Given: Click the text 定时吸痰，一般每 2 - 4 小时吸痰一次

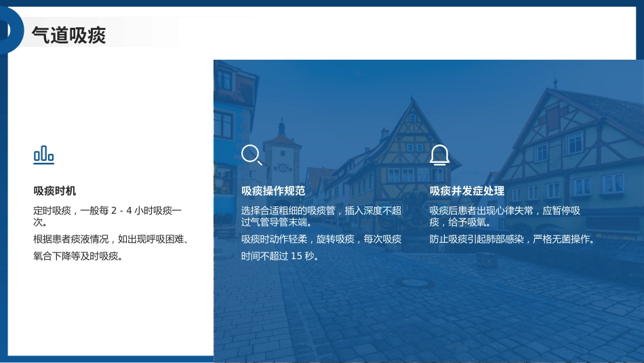Looking at the screenshot, I should pos(107,216).
